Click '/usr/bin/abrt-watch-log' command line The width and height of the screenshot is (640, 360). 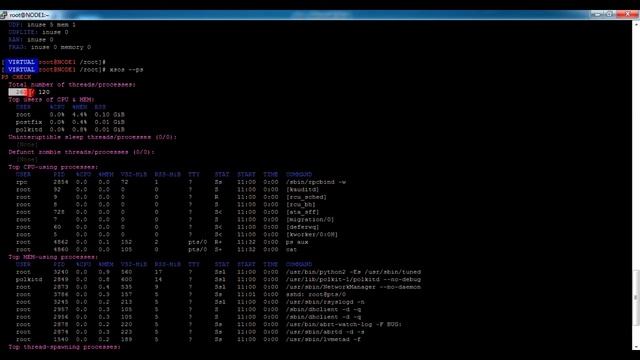pos(344,324)
